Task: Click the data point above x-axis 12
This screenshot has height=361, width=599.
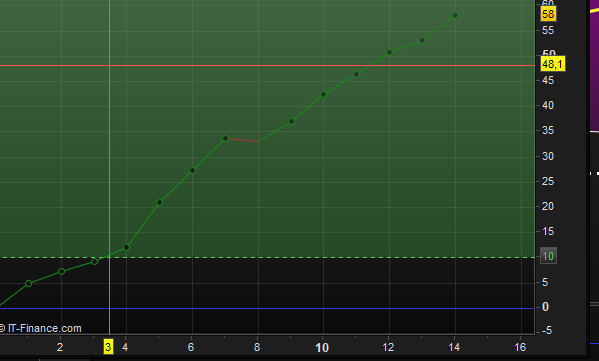Action: [389, 53]
